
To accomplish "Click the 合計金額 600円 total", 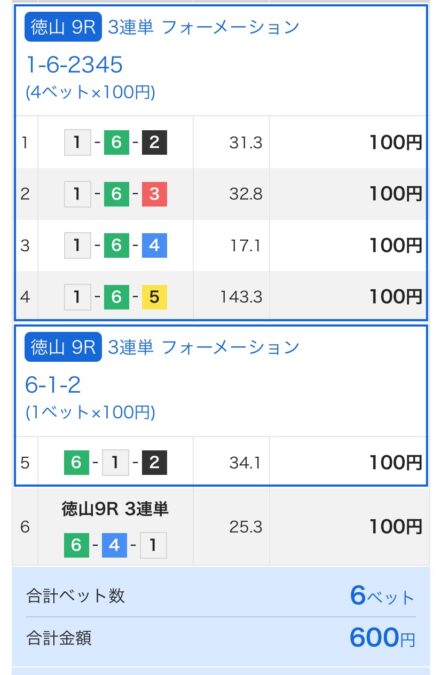I will [x=221, y=638].
